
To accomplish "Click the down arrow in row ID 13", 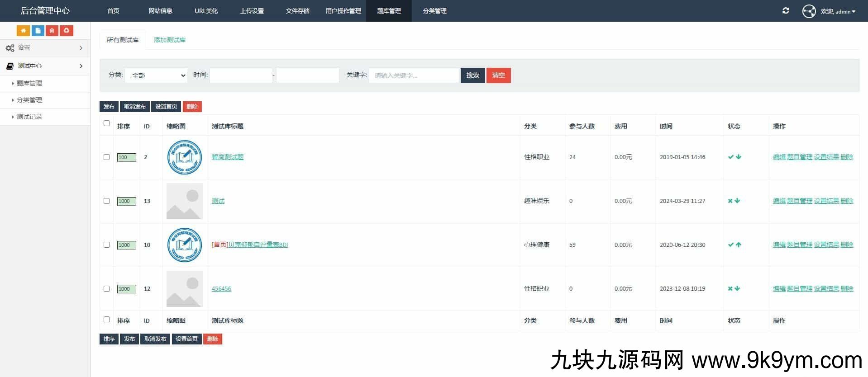I will (738, 201).
